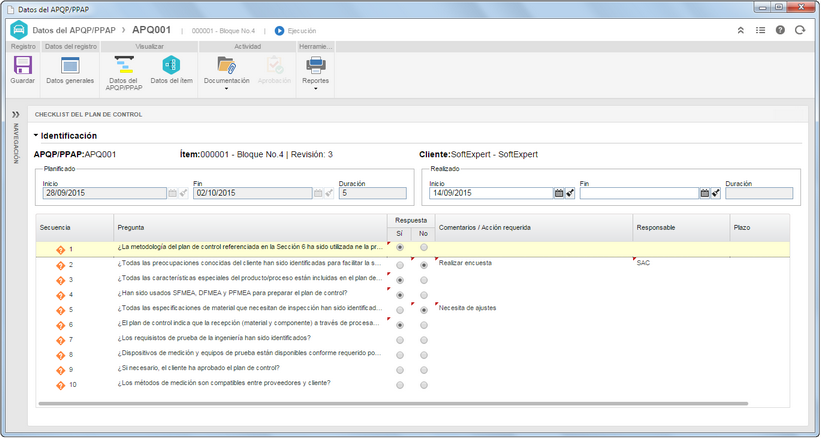
Task: Click the Pregunta column header
Action: click(250, 228)
